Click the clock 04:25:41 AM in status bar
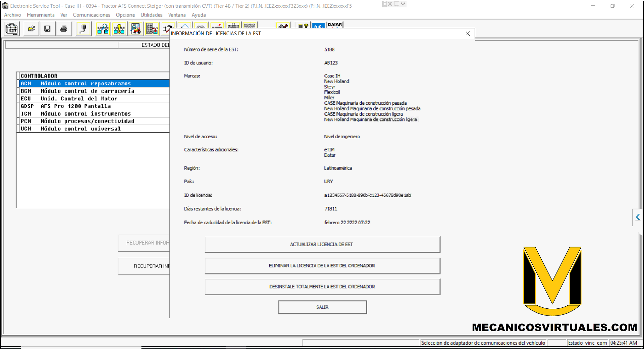644x349 pixels. (x=624, y=343)
